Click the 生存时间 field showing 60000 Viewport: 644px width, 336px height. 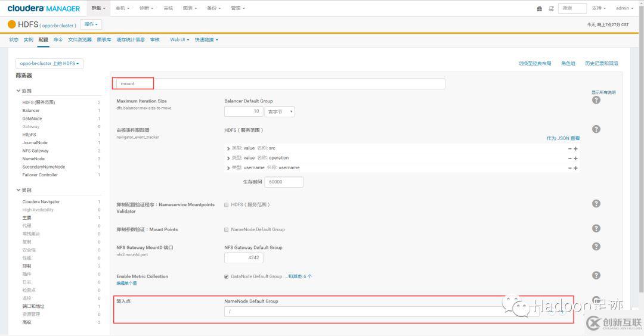pyautogui.click(x=284, y=182)
